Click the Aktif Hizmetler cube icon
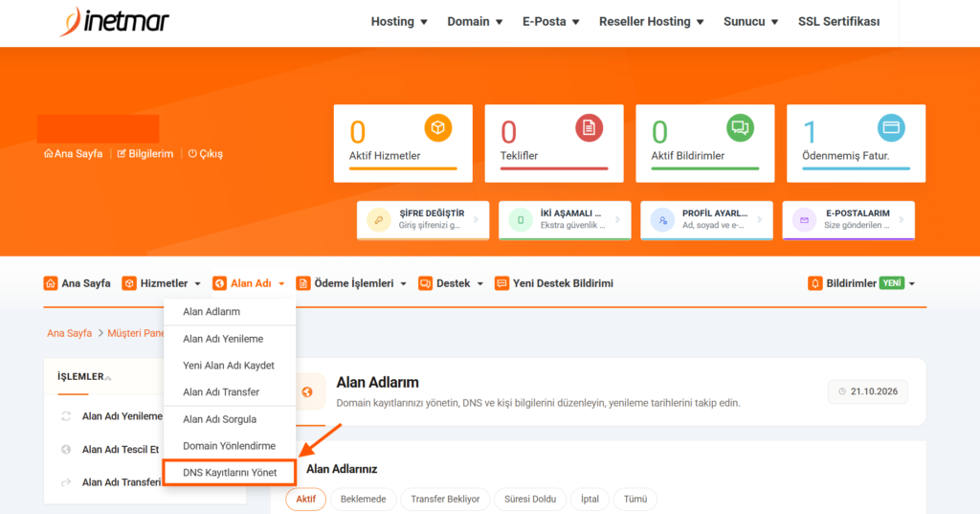This screenshot has height=514, width=980. click(x=438, y=128)
